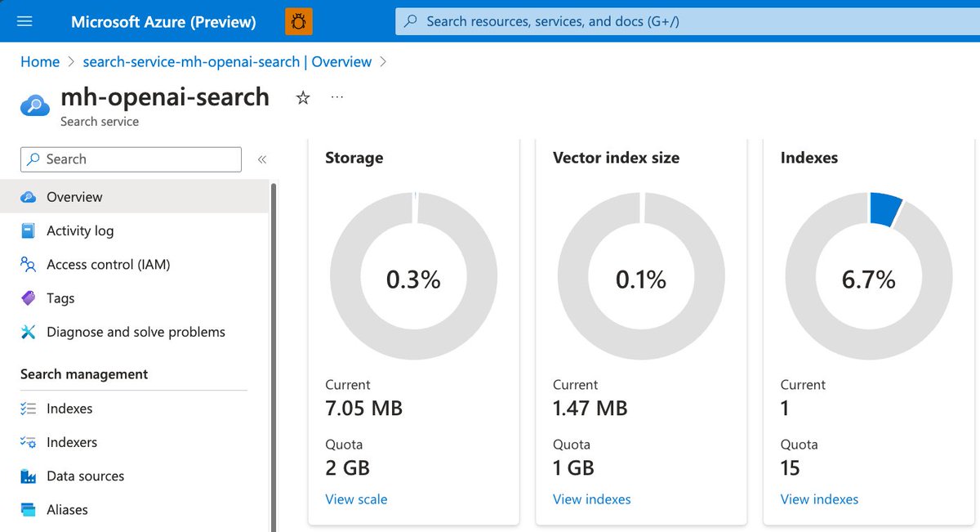
Task: Click the magnifier in top search bar
Action: click(411, 21)
